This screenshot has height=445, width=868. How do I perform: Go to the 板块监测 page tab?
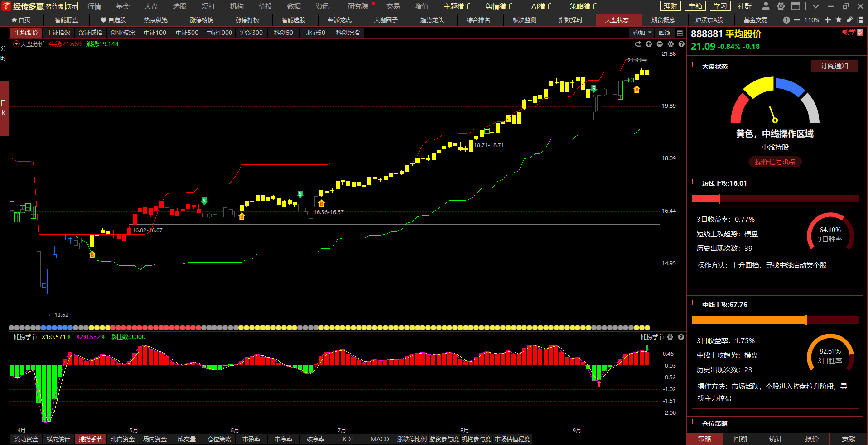(525, 20)
